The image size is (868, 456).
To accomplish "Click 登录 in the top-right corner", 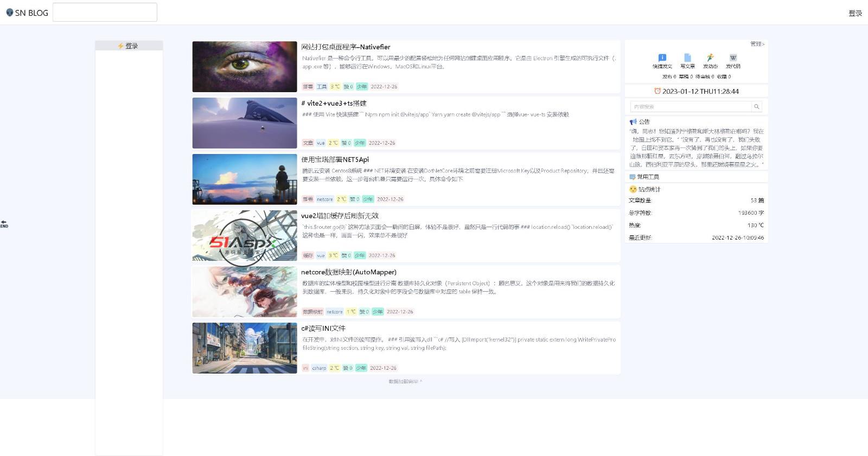I will point(855,13).
